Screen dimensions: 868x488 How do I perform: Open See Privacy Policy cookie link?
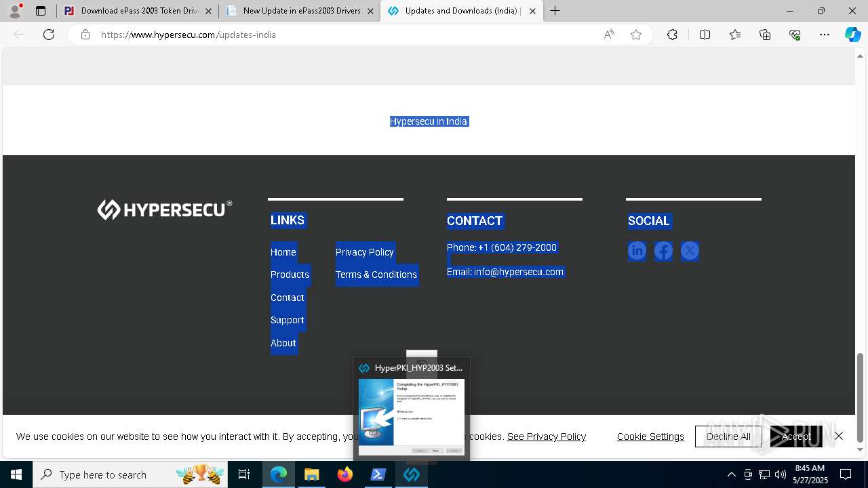point(547,436)
